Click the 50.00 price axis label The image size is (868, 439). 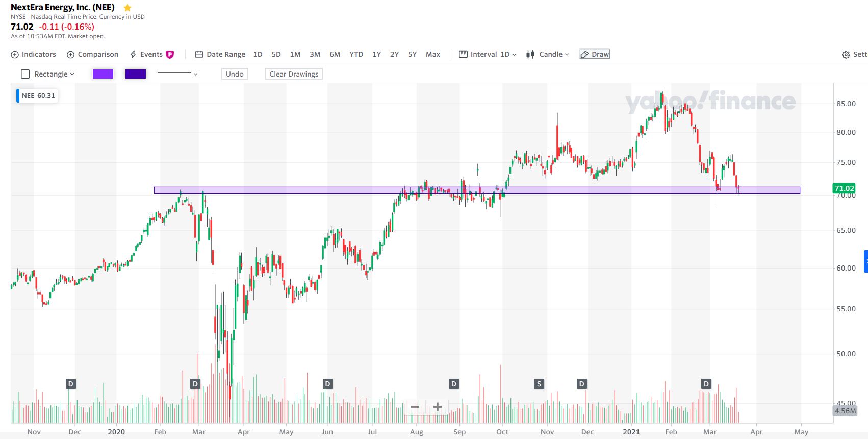846,354
